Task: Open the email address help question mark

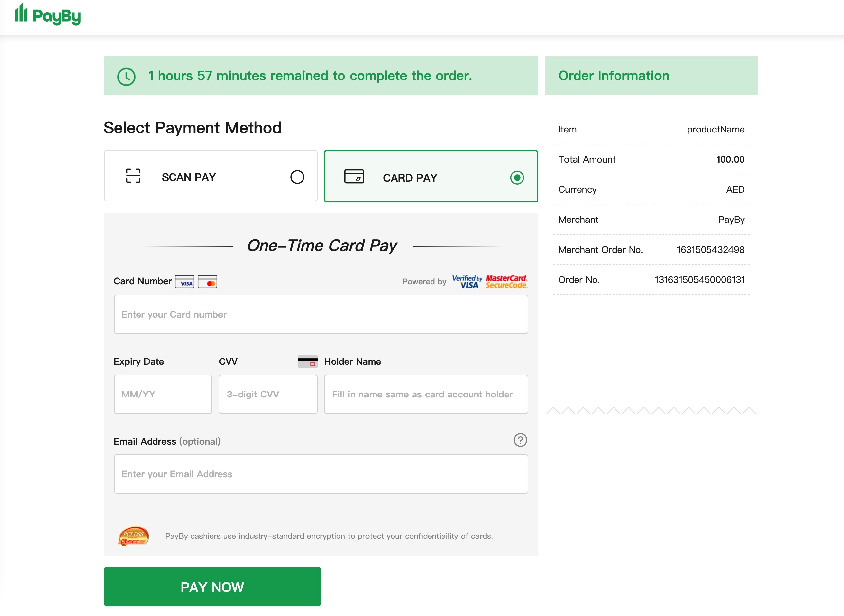Action: [x=520, y=440]
